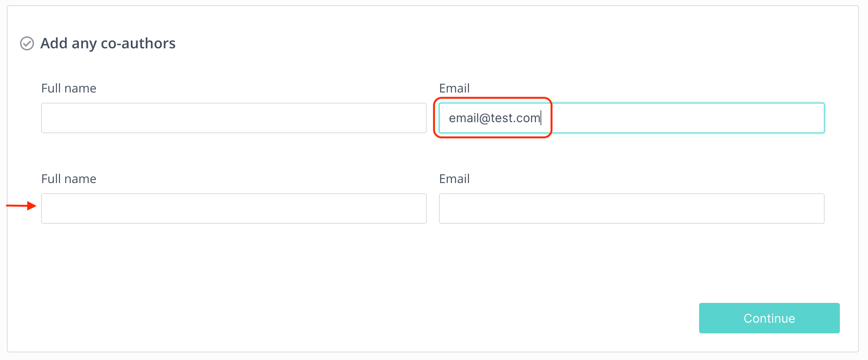Viewport: 868px width, 360px height.
Task: Click the Email field containing email@test.com
Action: [x=631, y=118]
